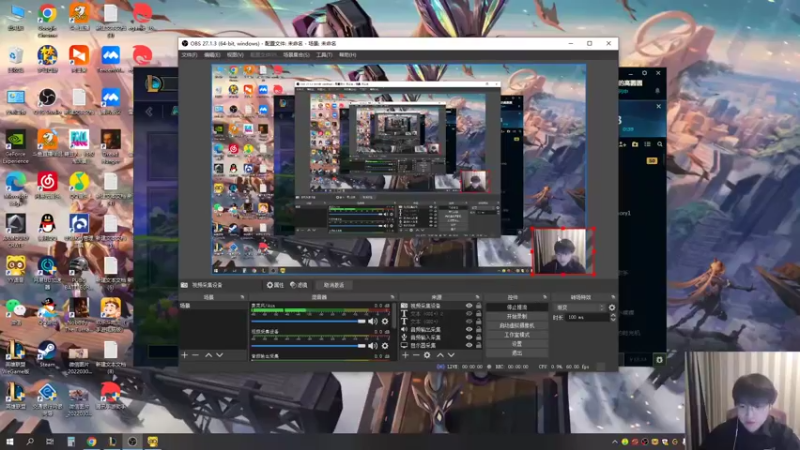Open the 文件(F) menu in OBS
800x450 pixels.
[189, 55]
